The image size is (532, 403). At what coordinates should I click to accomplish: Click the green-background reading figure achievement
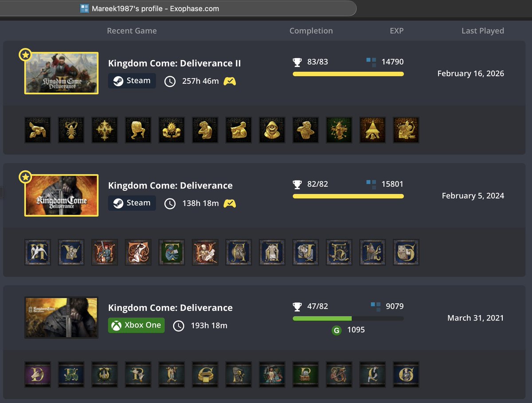172,252
